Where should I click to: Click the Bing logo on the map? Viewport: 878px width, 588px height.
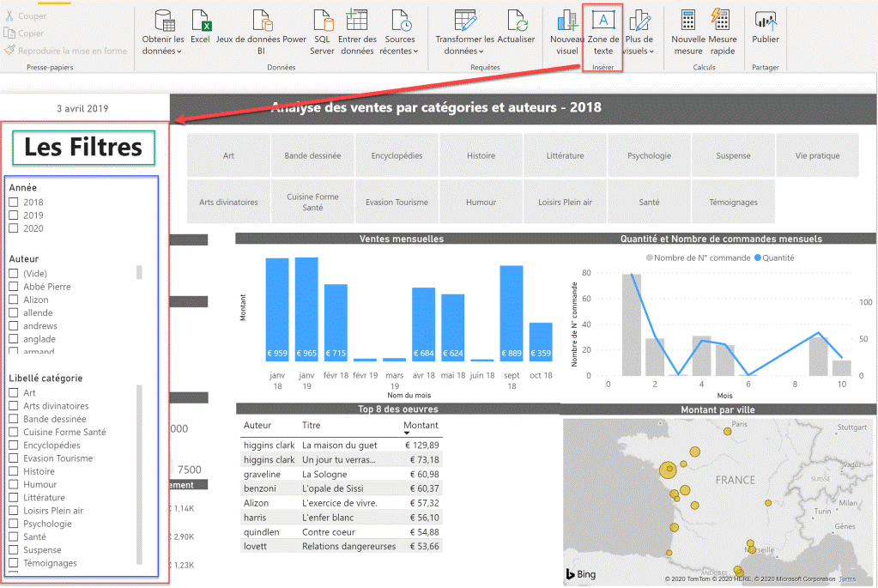[581, 574]
